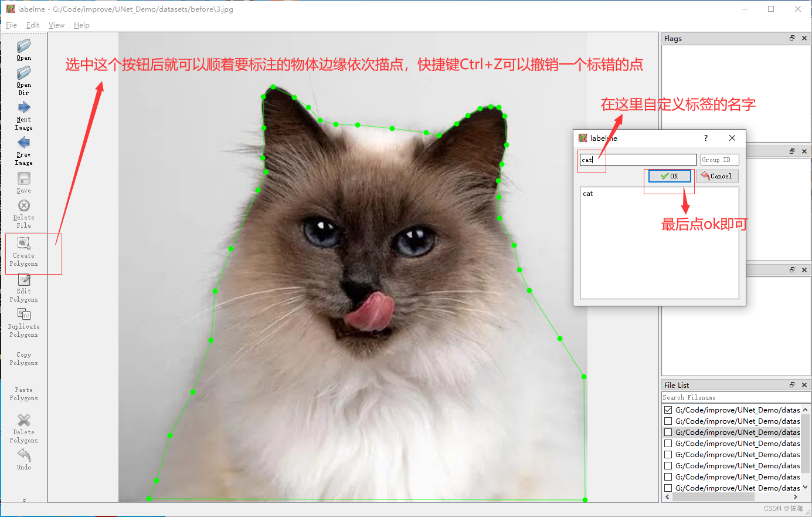Open the View menu
Image resolution: width=812 pixels, height=517 pixels.
(56, 25)
